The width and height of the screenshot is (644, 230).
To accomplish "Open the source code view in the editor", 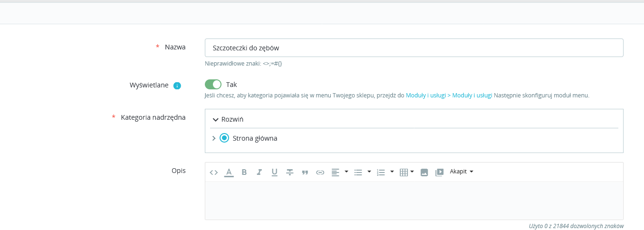I will pyautogui.click(x=214, y=172).
